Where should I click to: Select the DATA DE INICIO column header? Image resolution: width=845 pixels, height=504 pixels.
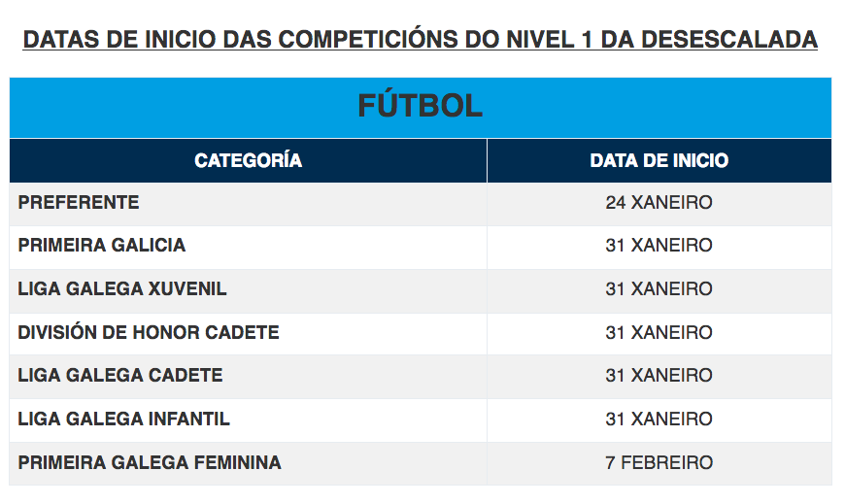coord(659,160)
